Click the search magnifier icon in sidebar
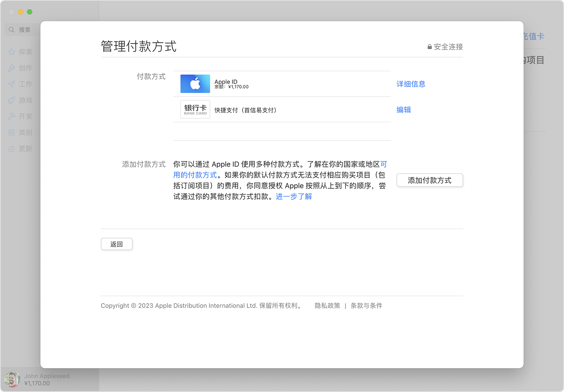 [x=11, y=30]
